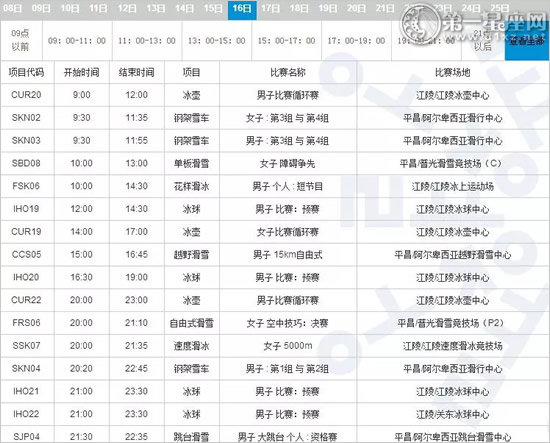Image resolution: width=550 pixels, height=443 pixels.
Task: Select the 16日 date tab
Action: [x=242, y=9]
